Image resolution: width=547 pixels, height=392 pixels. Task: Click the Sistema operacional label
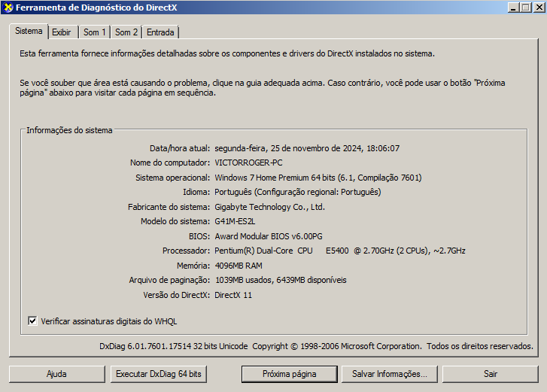point(173,178)
